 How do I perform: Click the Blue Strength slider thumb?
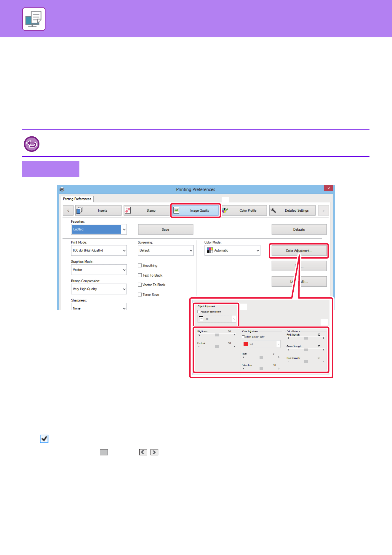(x=306, y=361)
